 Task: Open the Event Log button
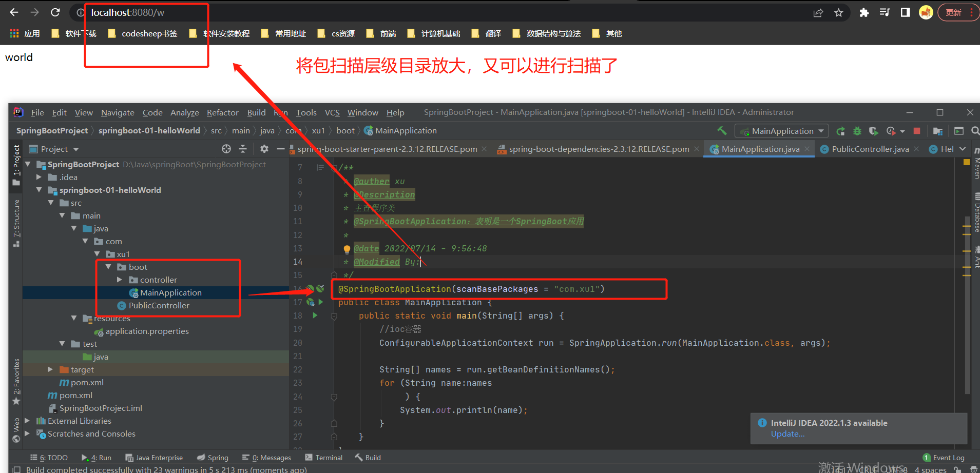pos(944,458)
